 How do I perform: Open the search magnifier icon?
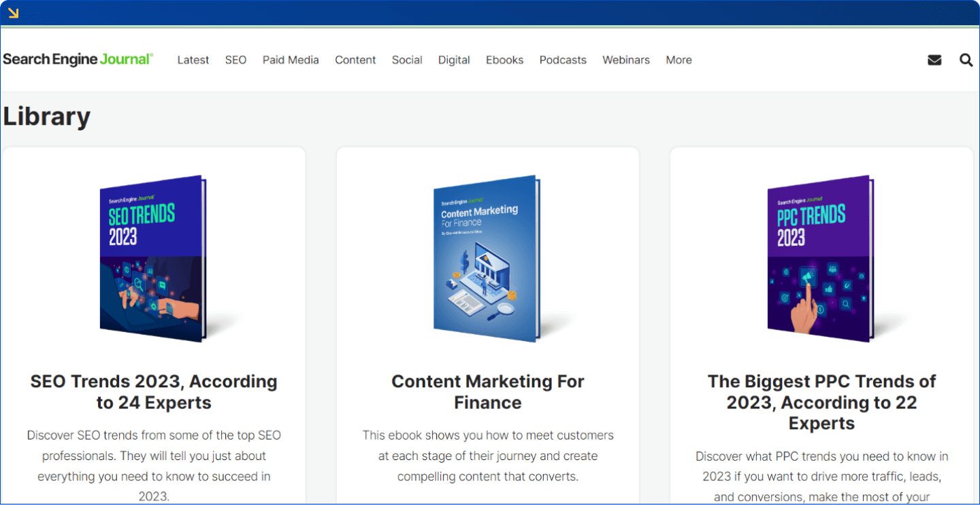(x=966, y=60)
